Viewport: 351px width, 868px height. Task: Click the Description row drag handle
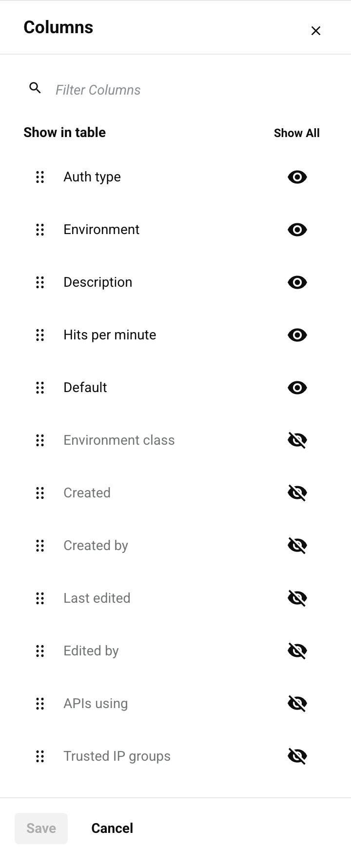click(40, 282)
